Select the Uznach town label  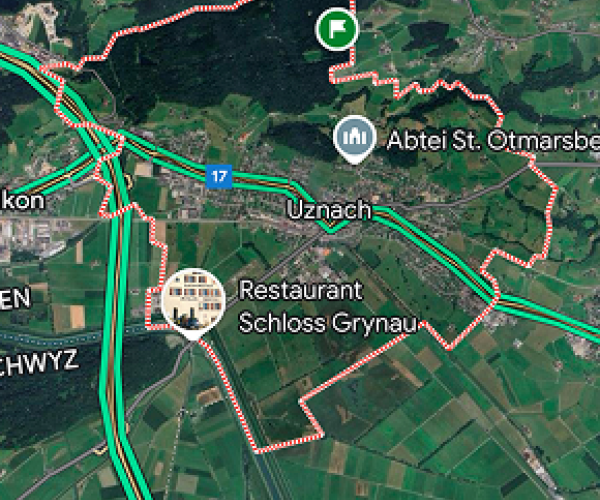(x=329, y=209)
